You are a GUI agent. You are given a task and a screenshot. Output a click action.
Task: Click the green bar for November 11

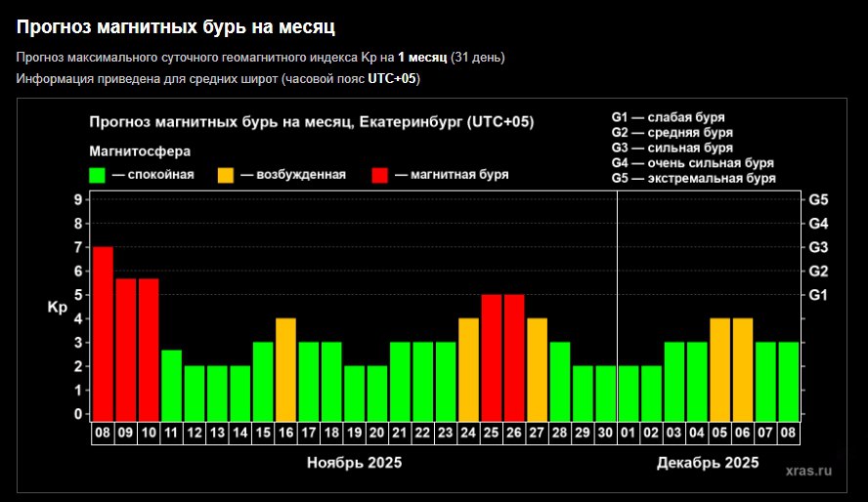(171, 383)
